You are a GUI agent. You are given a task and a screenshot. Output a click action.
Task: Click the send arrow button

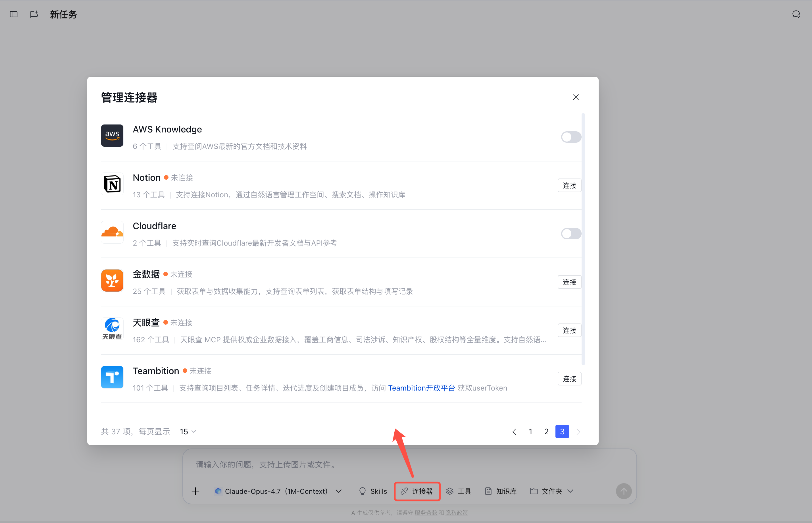tap(624, 491)
